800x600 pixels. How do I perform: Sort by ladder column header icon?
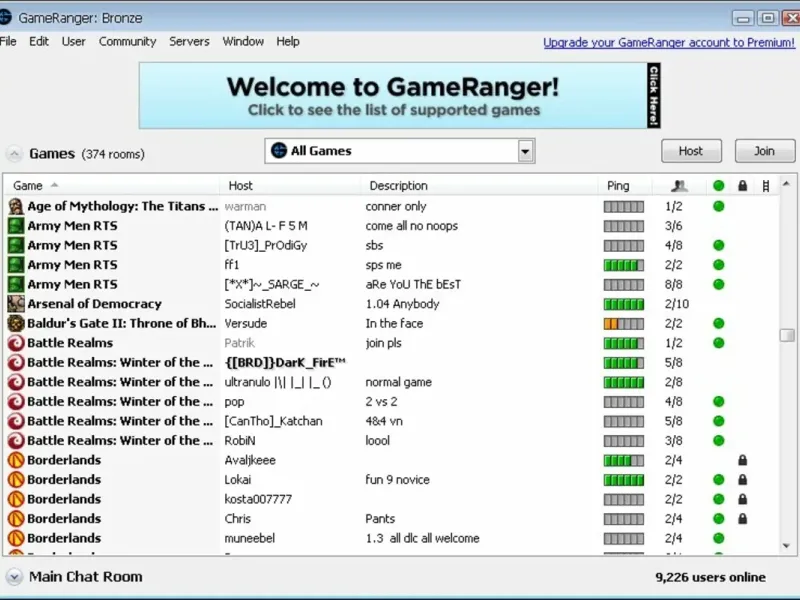(766, 186)
